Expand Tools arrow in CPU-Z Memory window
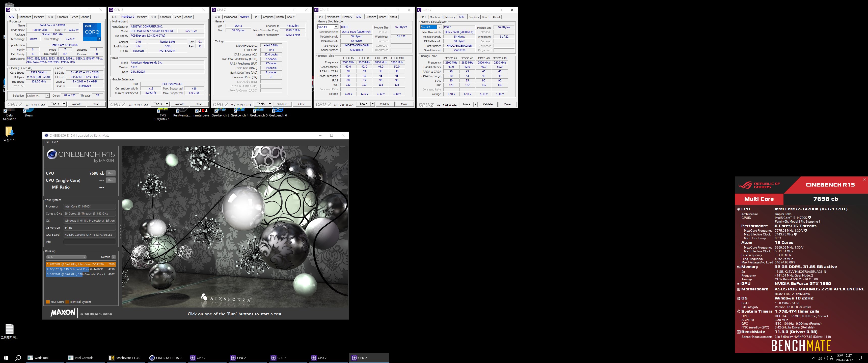The height and width of the screenshot is (363, 868). 270,104
